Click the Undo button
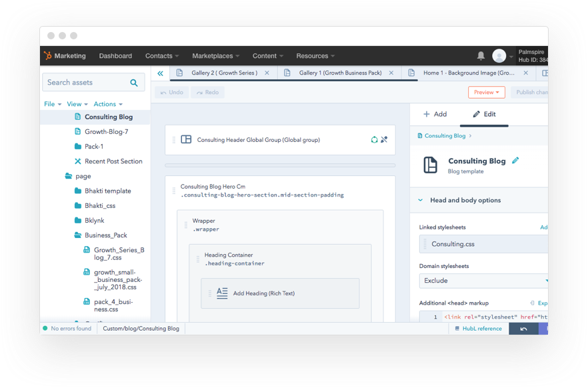 click(x=171, y=93)
